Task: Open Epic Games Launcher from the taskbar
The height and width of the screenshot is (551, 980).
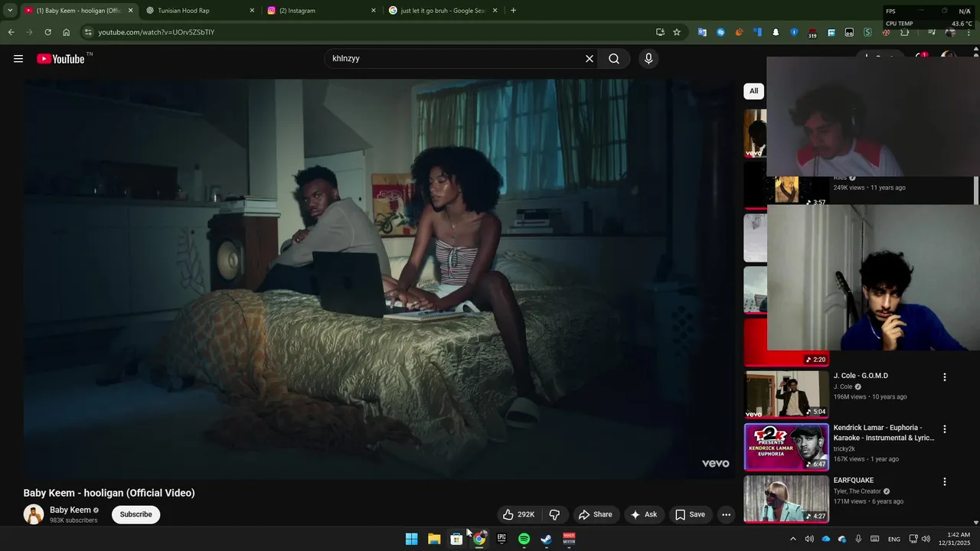Action: [501, 539]
